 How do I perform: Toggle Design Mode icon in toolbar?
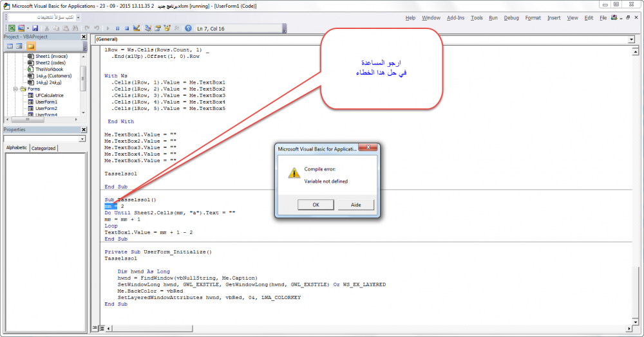click(x=137, y=28)
